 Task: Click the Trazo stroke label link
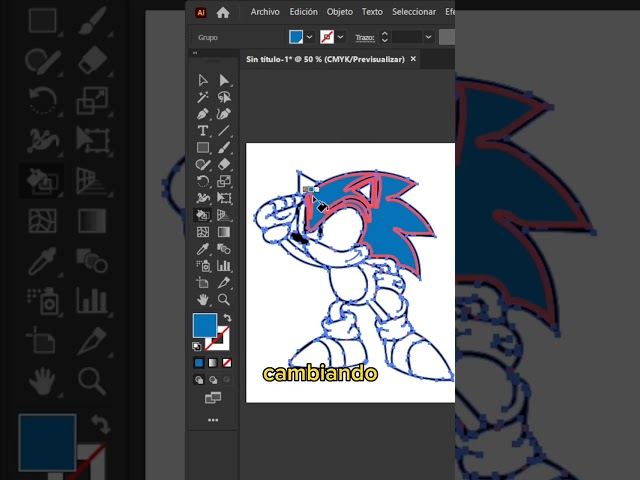click(x=364, y=38)
